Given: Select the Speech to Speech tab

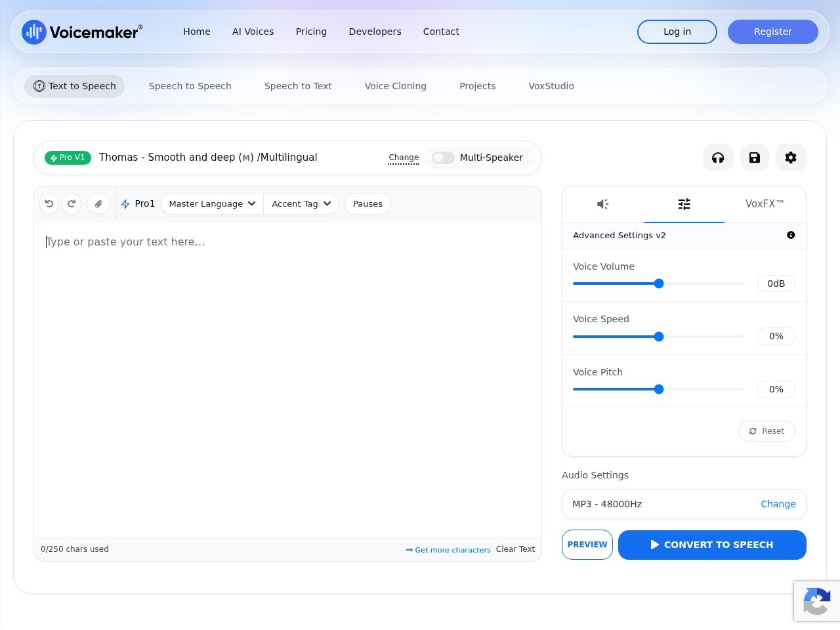Looking at the screenshot, I should click(190, 86).
